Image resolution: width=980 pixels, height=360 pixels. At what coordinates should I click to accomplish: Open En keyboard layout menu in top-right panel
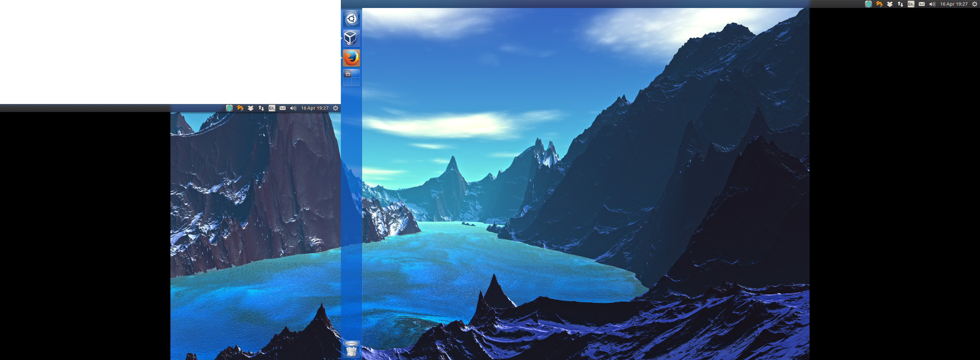911,4
